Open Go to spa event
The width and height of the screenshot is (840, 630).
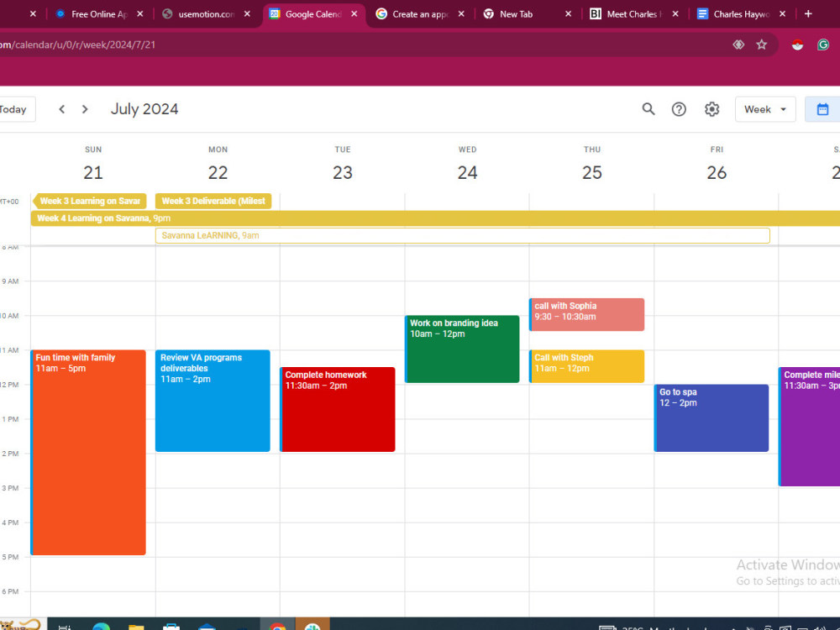pos(711,417)
